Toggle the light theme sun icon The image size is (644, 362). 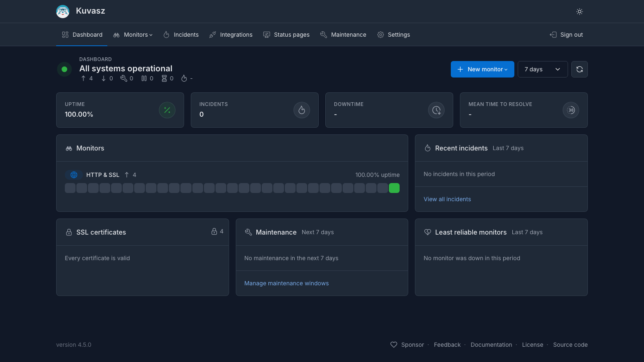pyautogui.click(x=580, y=12)
